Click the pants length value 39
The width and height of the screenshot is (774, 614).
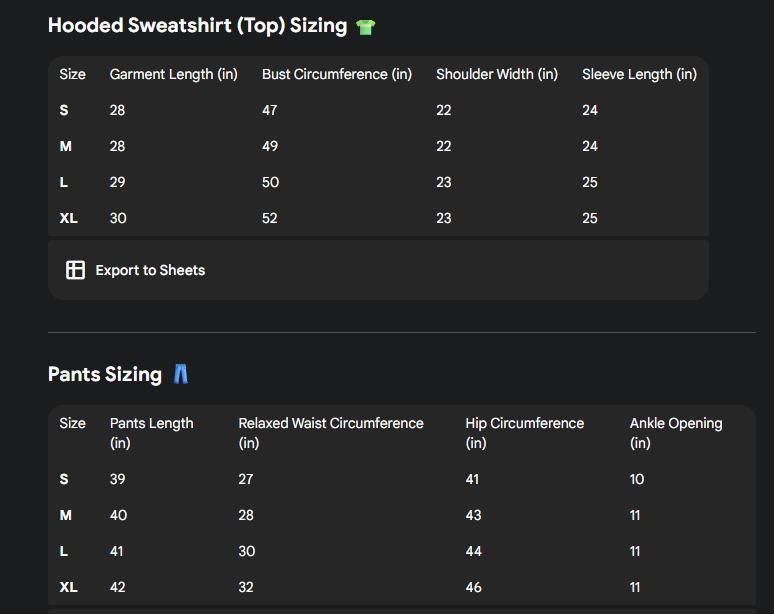[118, 479]
